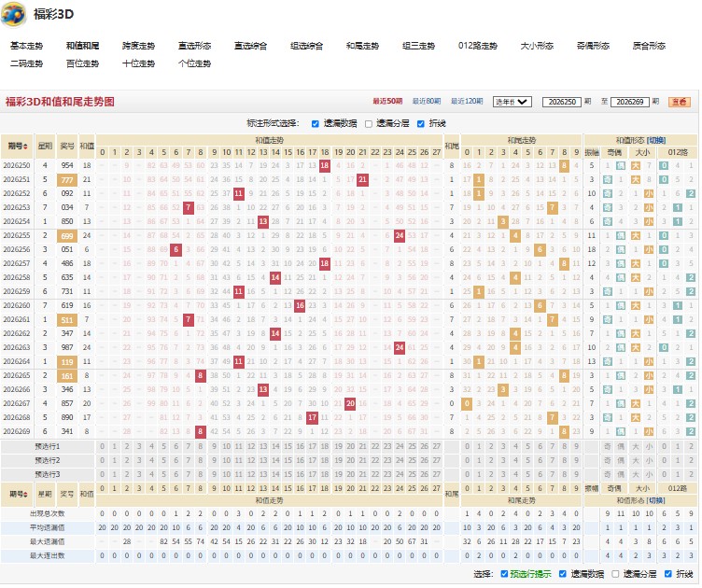Viewport: 702px width, 588px height.
Task: Open 基本走势 menu item
Action: (26, 46)
